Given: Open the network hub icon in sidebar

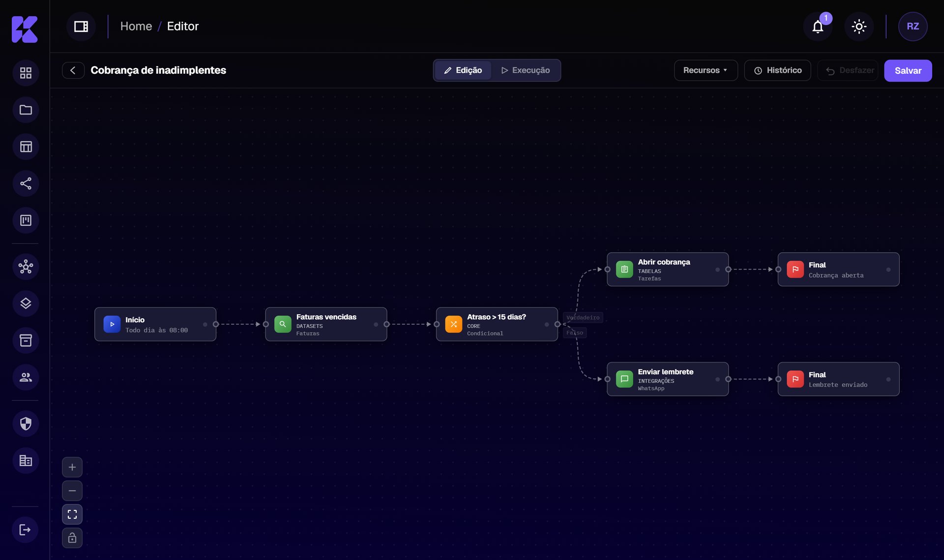Looking at the screenshot, I should pos(26,267).
